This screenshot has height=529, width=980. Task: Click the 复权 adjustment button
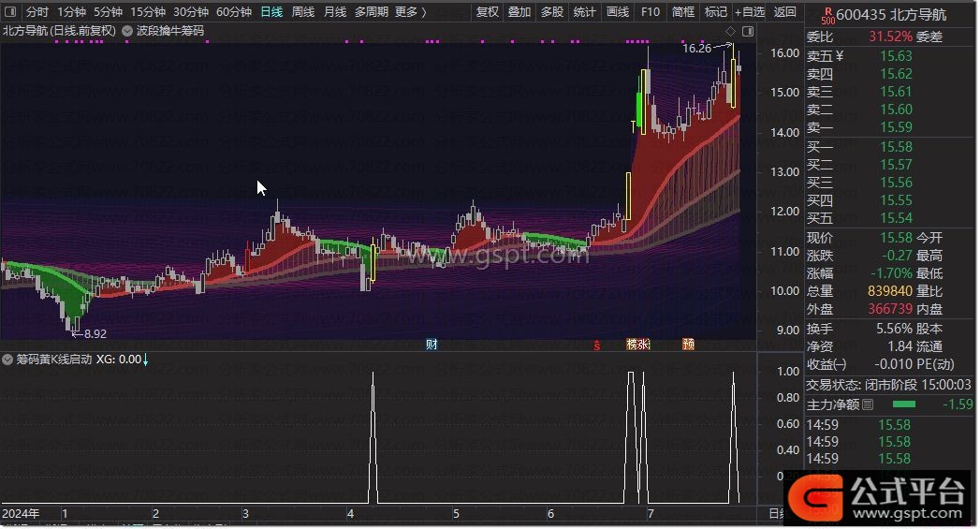[488, 12]
